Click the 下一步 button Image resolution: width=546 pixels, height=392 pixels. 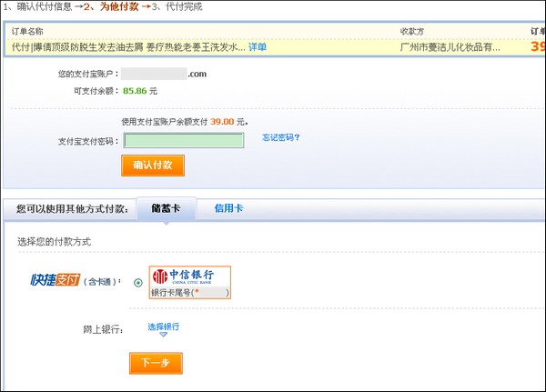(x=156, y=363)
